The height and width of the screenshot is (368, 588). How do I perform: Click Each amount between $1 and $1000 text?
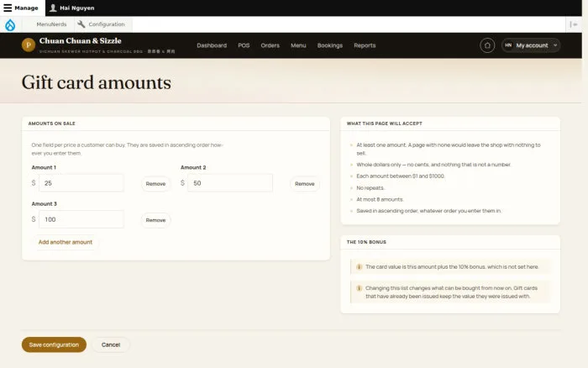[401, 176]
